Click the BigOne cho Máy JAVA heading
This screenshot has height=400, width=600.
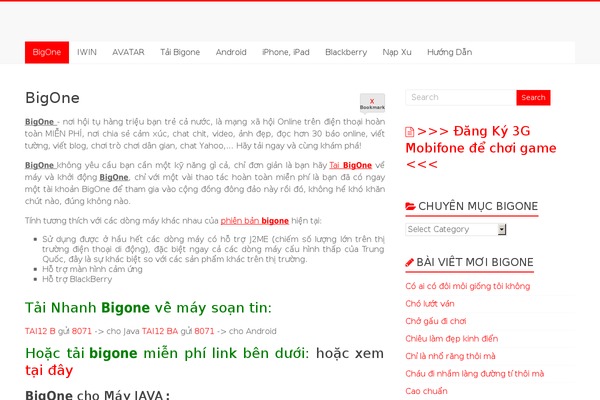[x=98, y=394]
